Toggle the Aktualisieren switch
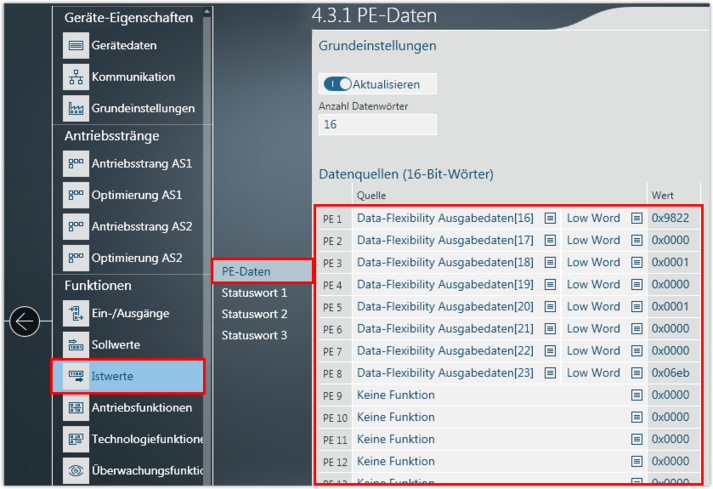 point(338,85)
